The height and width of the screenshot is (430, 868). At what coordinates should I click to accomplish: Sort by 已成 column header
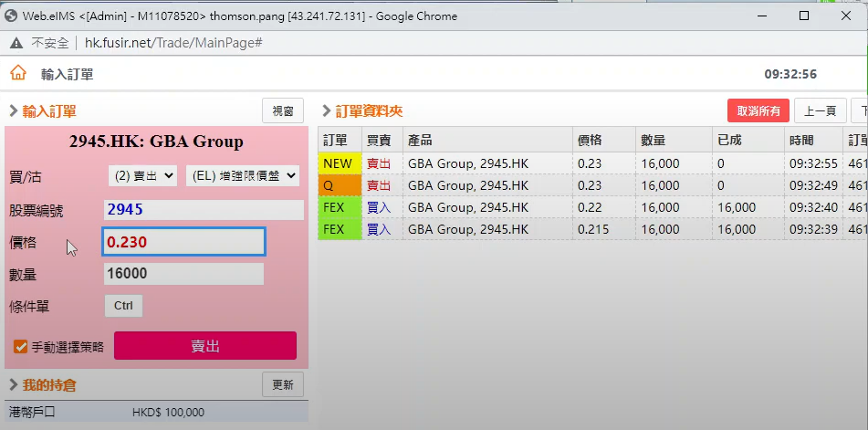coord(748,140)
